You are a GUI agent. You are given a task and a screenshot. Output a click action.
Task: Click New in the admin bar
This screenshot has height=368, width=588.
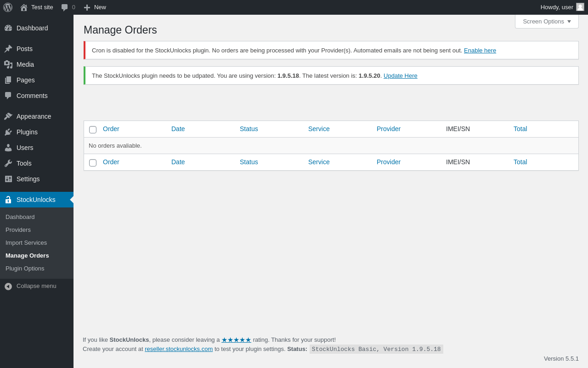click(100, 7)
